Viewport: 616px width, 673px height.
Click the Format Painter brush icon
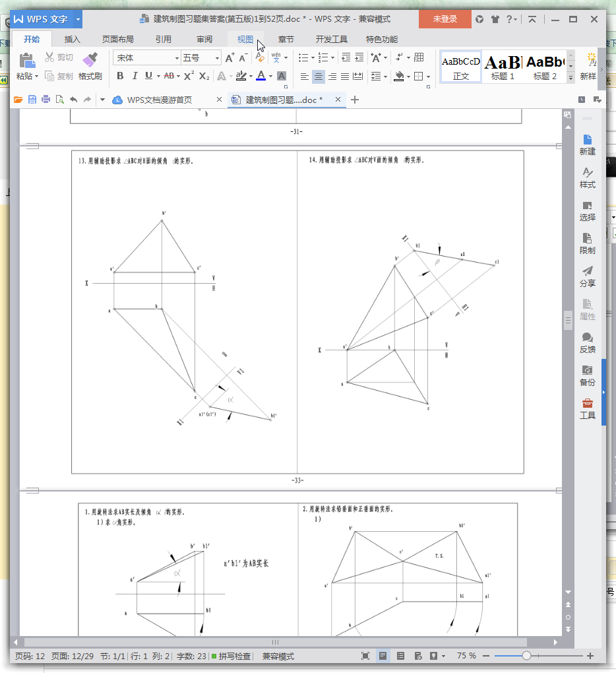(x=90, y=60)
